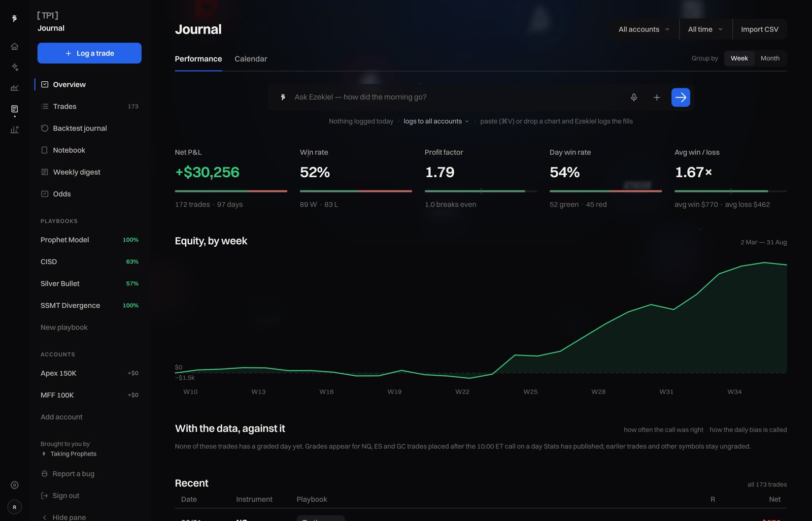Click the Overview icon in sidebar

click(x=45, y=84)
